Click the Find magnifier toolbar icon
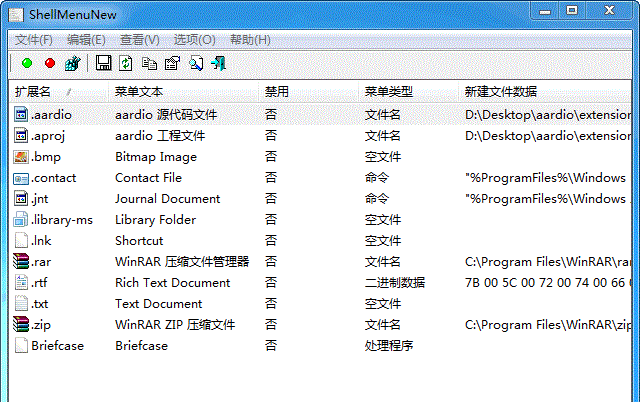 196,63
